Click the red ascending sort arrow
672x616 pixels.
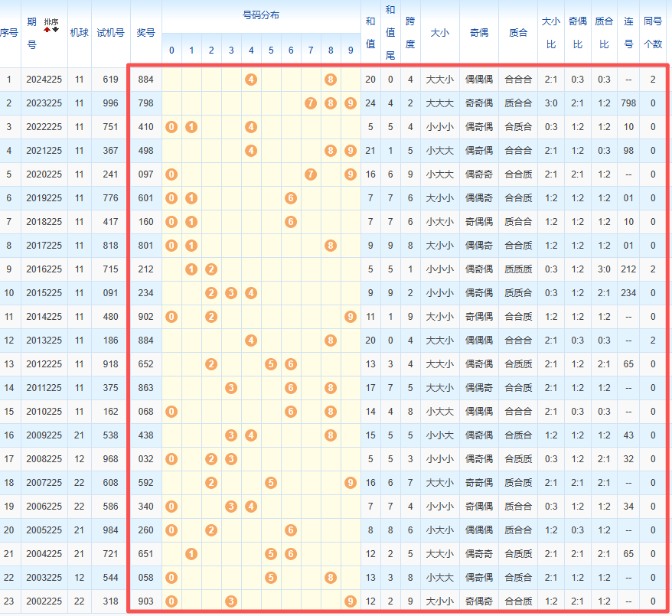point(47,30)
